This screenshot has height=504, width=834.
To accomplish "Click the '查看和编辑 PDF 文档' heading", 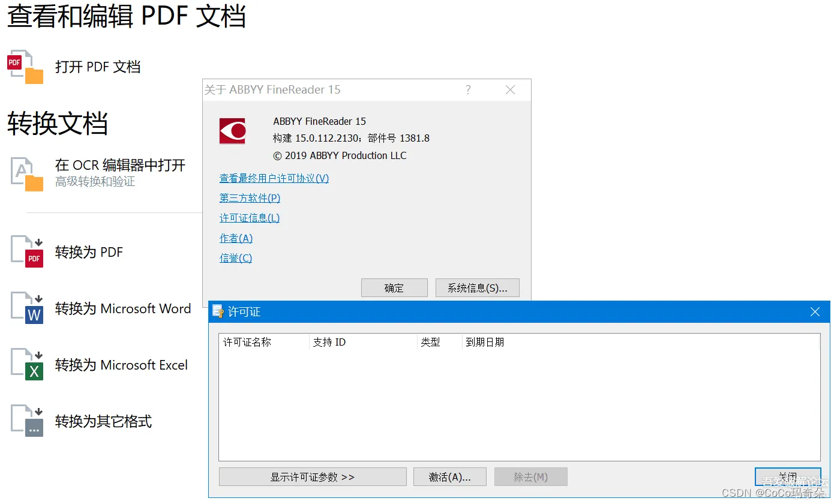I will click(127, 16).
